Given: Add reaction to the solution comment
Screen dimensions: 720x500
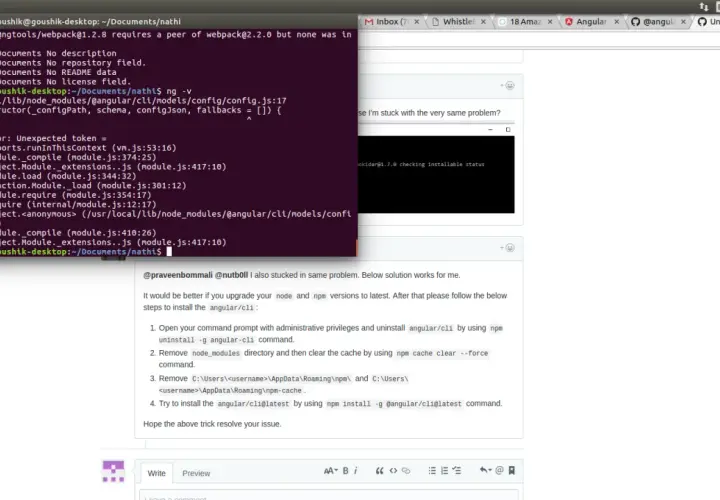Looking at the screenshot, I should [507, 248].
